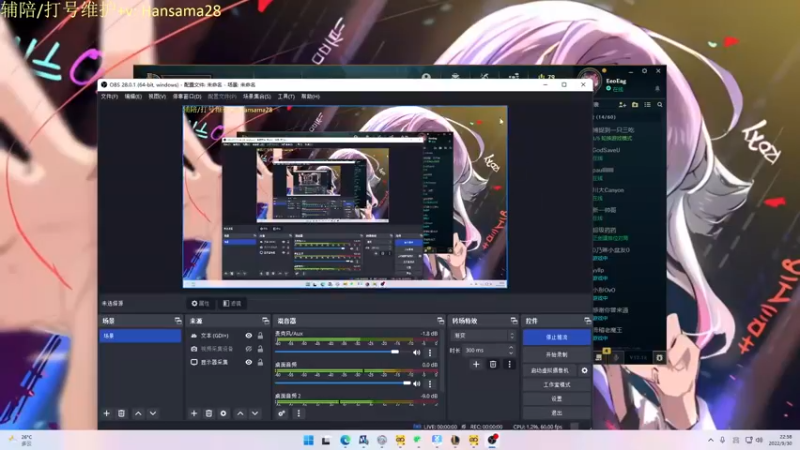This screenshot has height=450, width=800.
Task: Remove the transition with the trash icon
Action: (493, 364)
